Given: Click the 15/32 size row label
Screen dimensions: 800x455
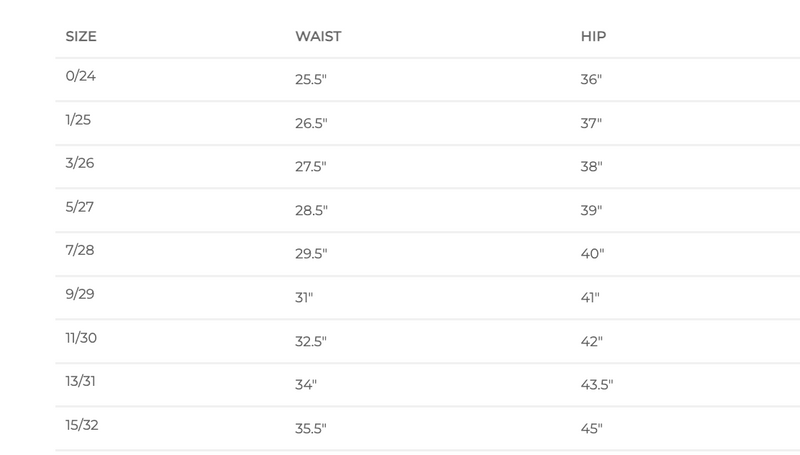Looking at the screenshot, I should [82, 426].
